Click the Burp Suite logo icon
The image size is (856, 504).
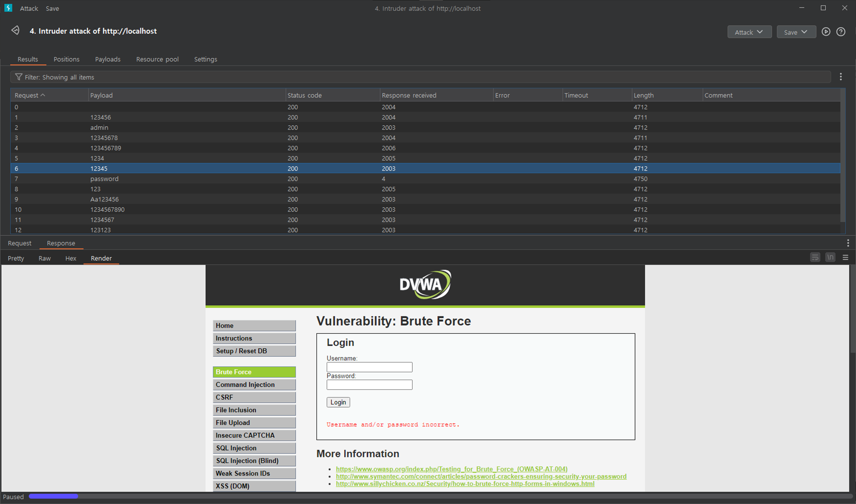[8, 8]
